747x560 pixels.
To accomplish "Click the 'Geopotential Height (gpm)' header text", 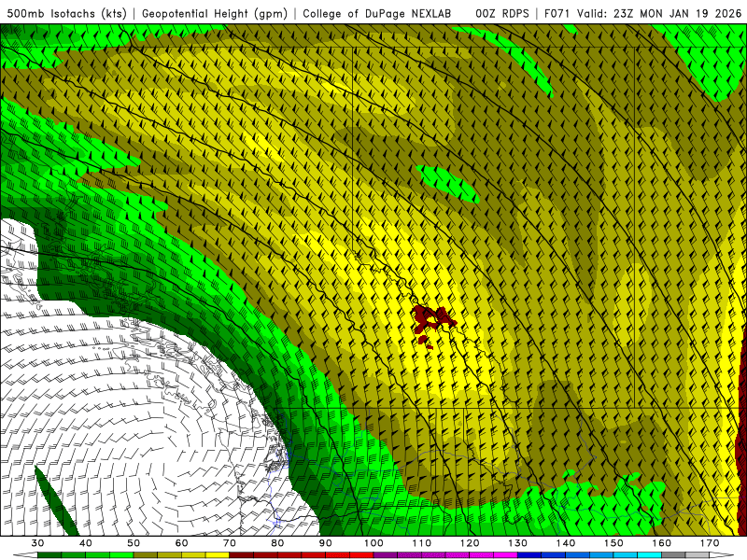I will click(x=215, y=13).
